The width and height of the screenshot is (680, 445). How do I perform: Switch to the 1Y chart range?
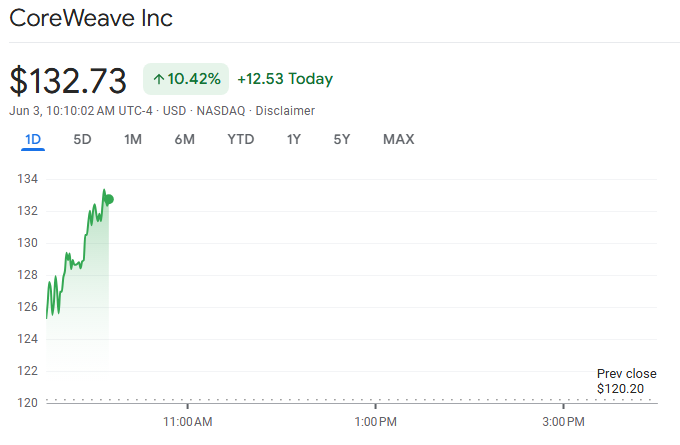pyautogui.click(x=293, y=139)
